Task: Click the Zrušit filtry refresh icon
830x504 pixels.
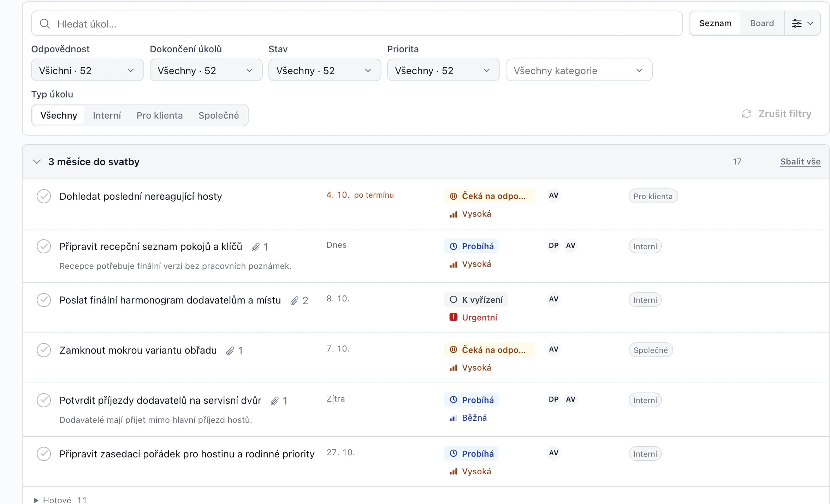Action: (747, 114)
